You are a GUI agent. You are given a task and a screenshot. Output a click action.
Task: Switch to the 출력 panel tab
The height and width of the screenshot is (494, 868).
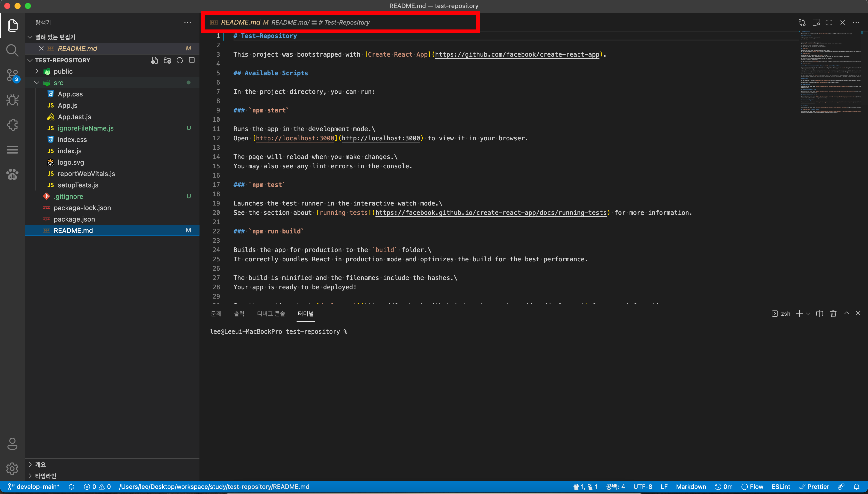pos(239,314)
